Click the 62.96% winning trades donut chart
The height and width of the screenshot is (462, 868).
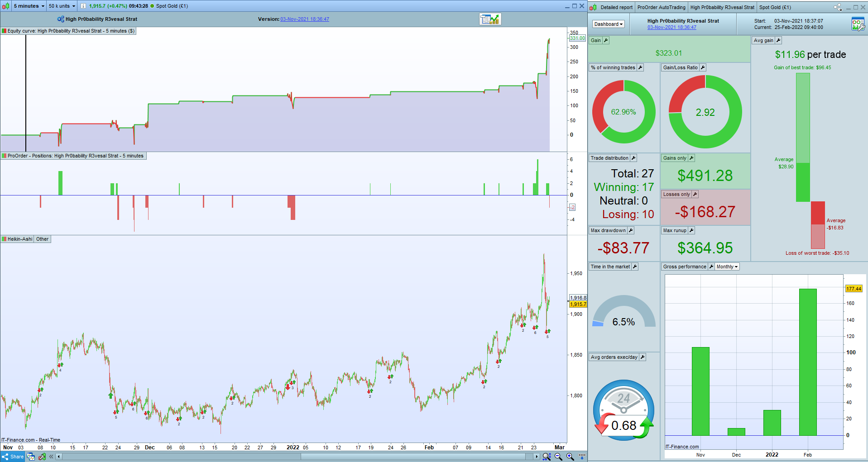(623, 112)
